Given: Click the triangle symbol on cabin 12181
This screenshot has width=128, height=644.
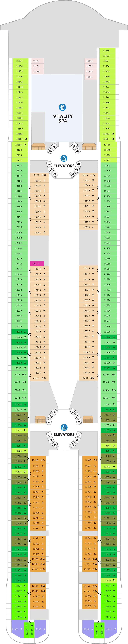Looking at the screenshot, I should click(x=44, y=180).
